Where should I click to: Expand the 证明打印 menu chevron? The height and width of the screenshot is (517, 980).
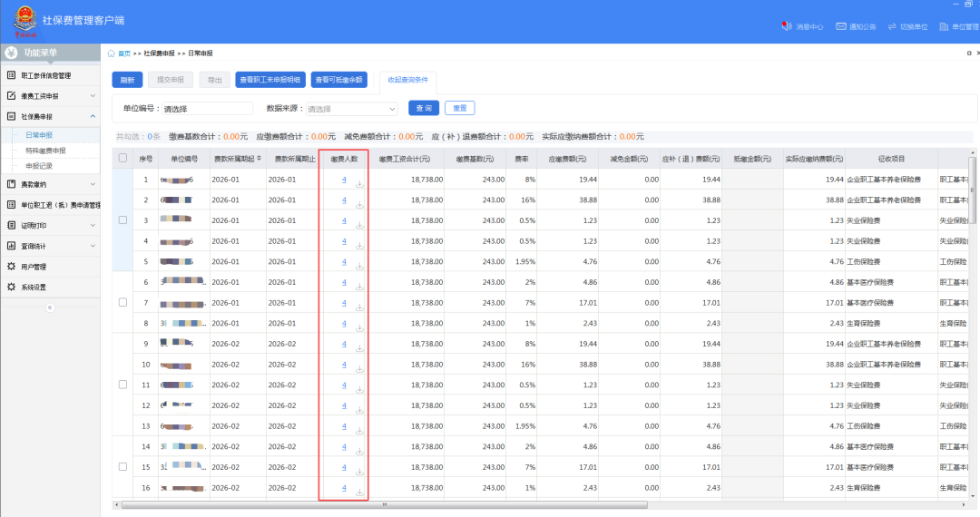[93, 226]
